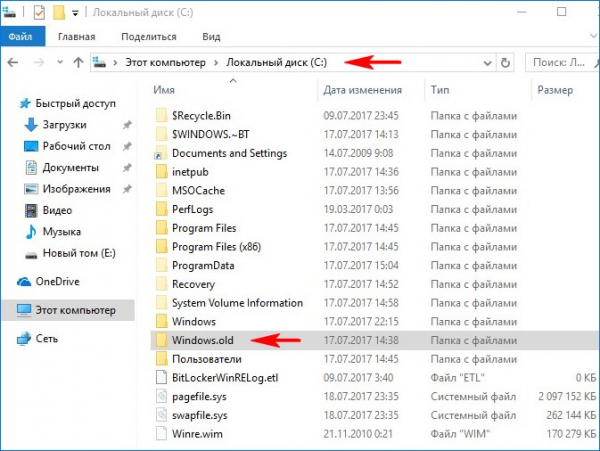The image size is (600, 451).
Task: Select the PerfLogs folder icon
Action: (x=161, y=209)
